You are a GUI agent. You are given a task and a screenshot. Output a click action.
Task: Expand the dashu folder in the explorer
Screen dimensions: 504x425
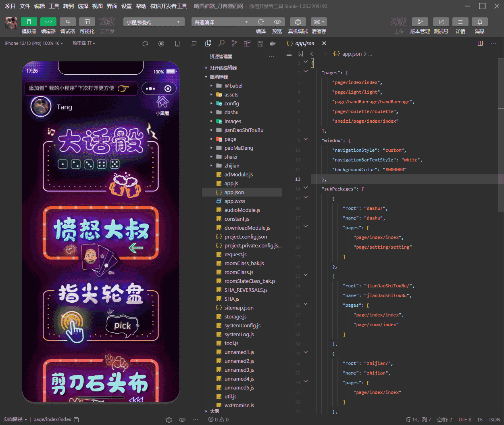[x=231, y=112]
